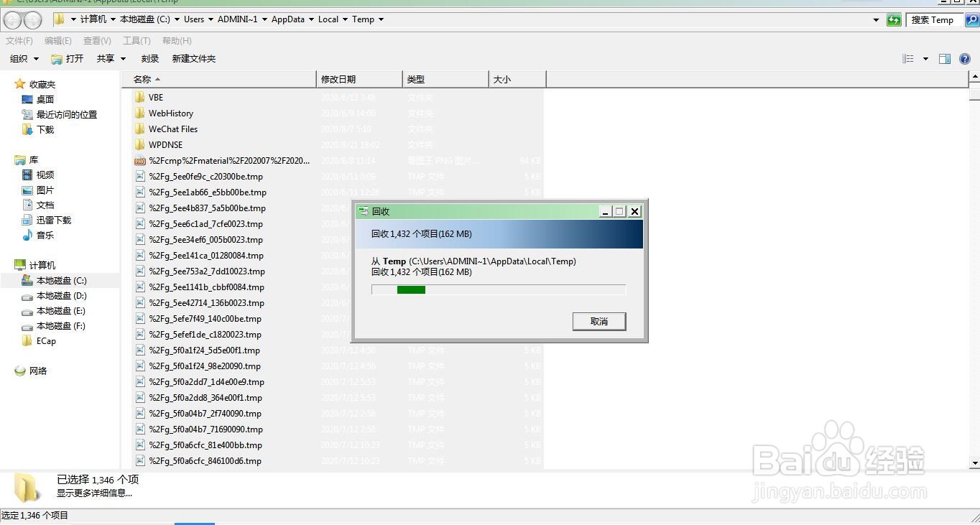Select file %2Fg_5f0a2dd7_1d4e00e9.tmp
The width and height of the screenshot is (980, 525).
click(x=206, y=382)
